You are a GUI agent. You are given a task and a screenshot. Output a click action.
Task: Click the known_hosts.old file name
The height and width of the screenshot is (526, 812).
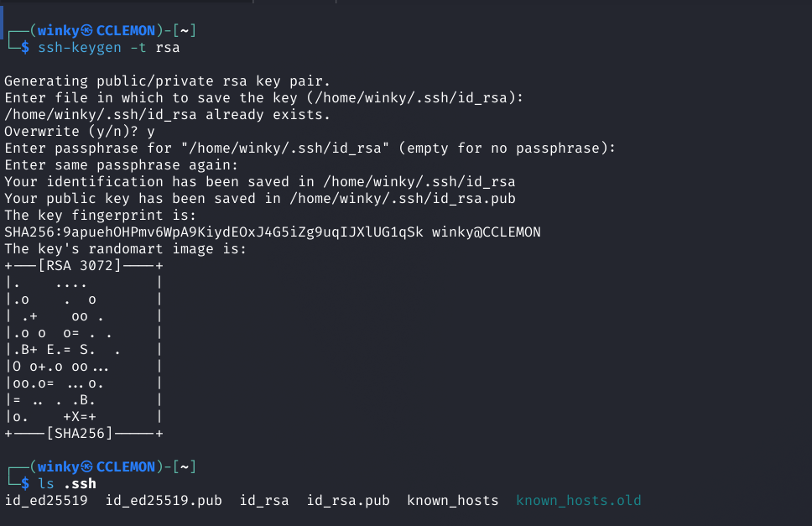(579, 501)
